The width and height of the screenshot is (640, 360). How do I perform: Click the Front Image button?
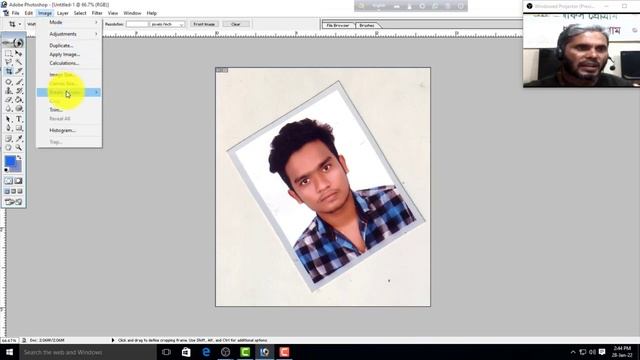204,24
